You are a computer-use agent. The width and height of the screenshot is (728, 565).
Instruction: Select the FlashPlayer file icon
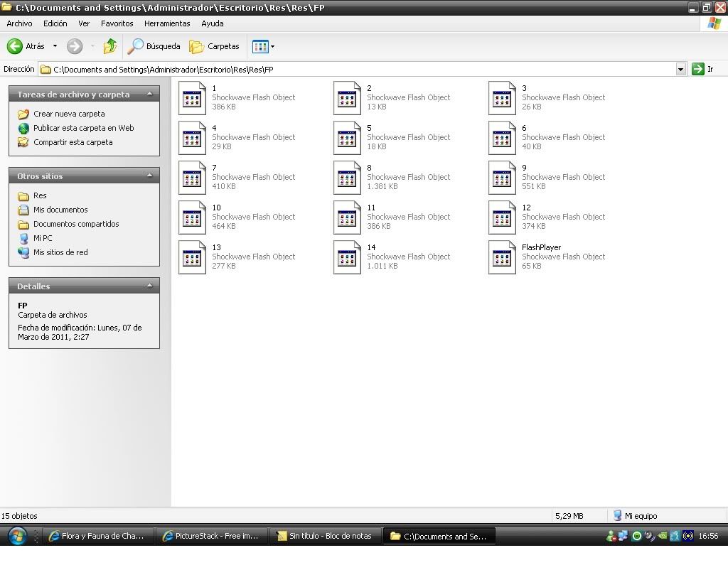[x=503, y=258]
